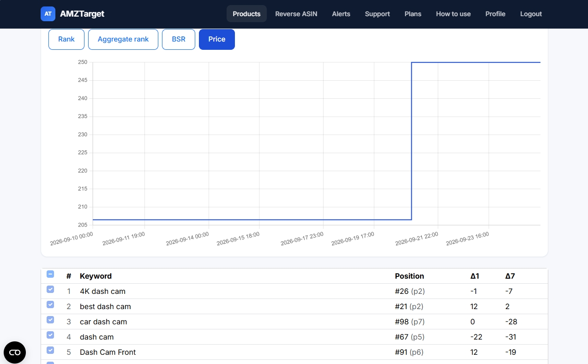Open the Products menu item
This screenshot has height=364, width=588.
coord(246,14)
